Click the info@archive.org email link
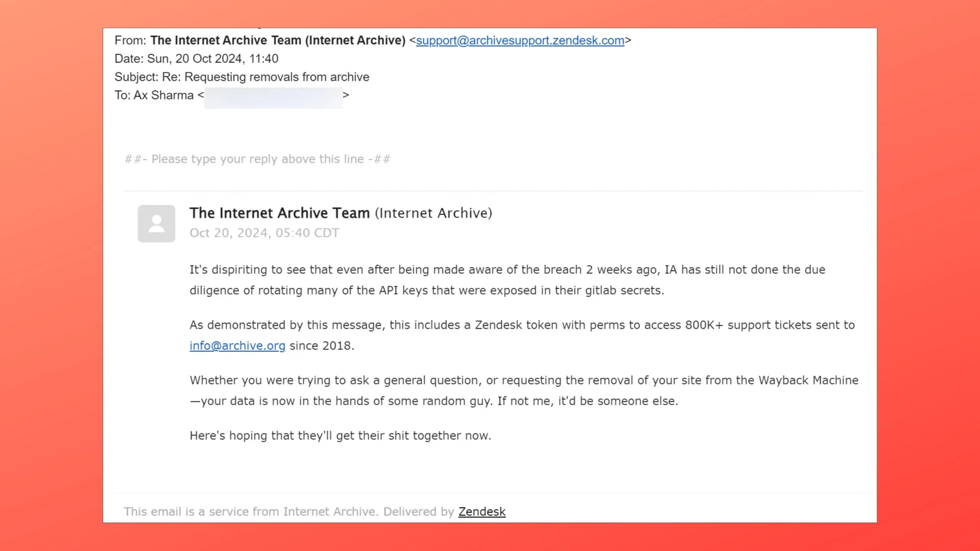 [237, 346]
